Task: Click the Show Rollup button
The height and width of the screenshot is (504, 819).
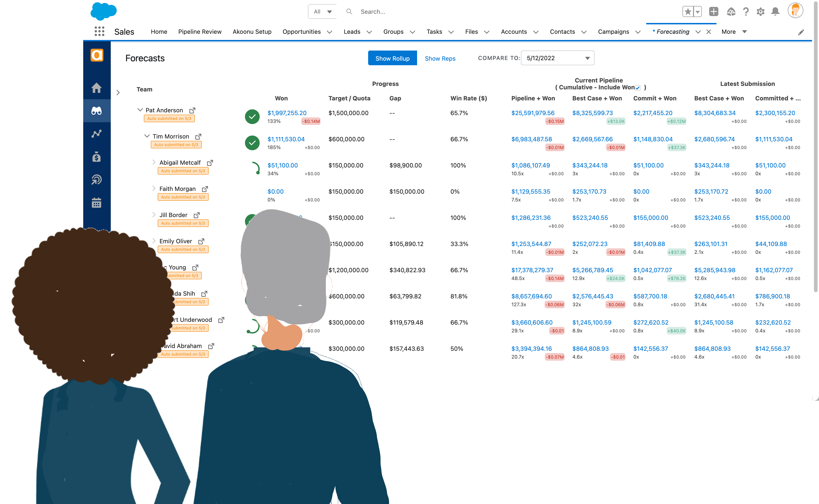Action: pos(392,58)
